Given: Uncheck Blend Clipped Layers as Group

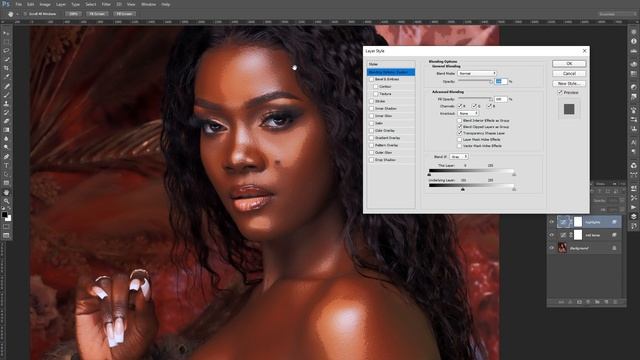Looking at the screenshot, I should tap(460, 127).
